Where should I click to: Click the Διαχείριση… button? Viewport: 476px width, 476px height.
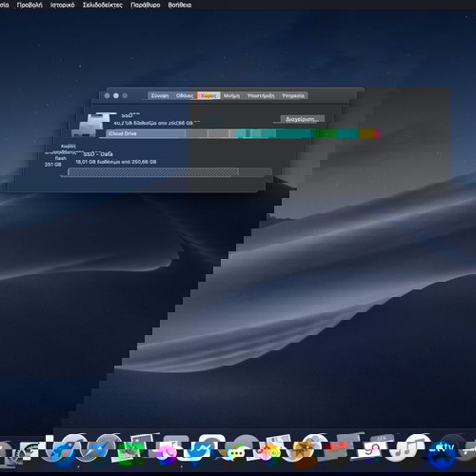click(303, 119)
